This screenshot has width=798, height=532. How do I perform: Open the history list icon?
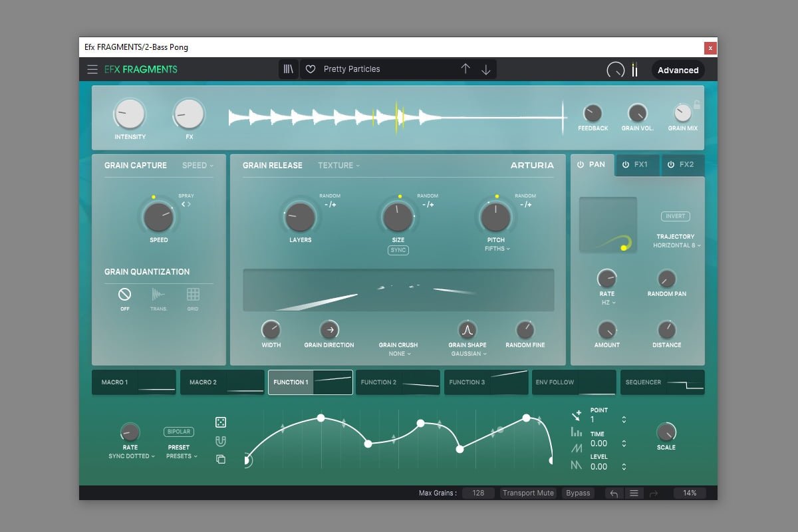tap(634, 493)
